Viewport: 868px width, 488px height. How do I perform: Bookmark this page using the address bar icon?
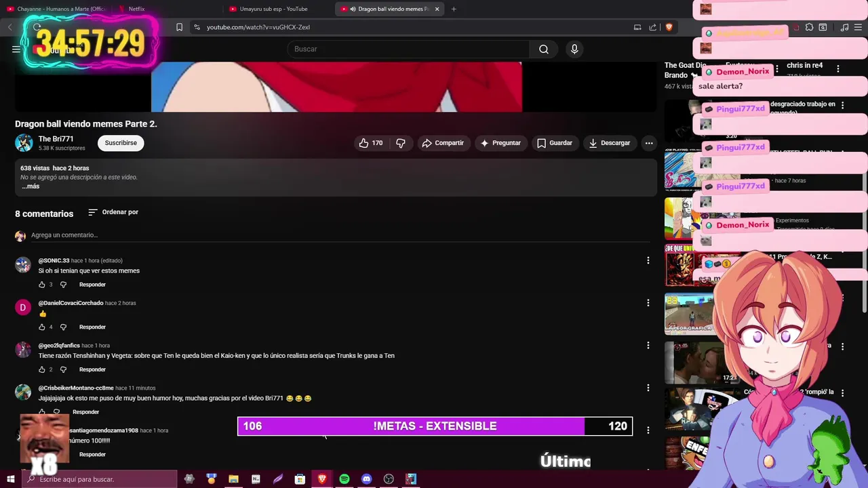pyautogui.click(x=179, y=27)
